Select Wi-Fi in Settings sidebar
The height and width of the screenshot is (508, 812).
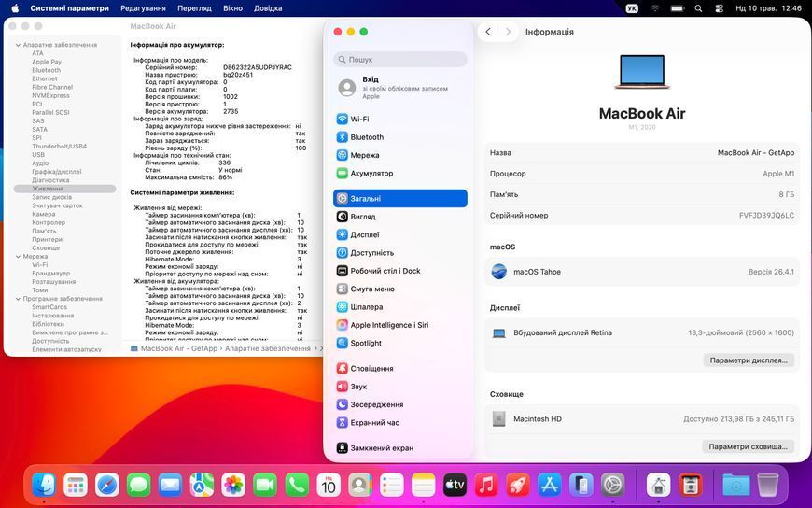[x=399, y=120]
